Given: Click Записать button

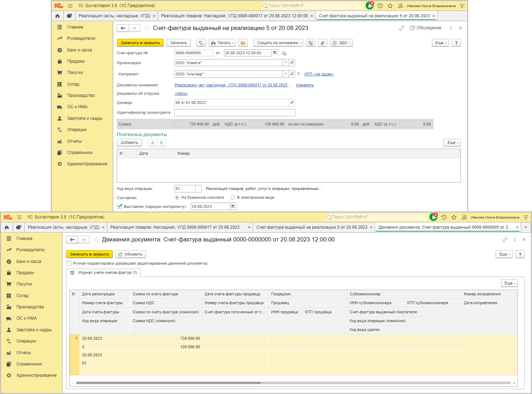Looking at the screenshot, I should [178, 43].
